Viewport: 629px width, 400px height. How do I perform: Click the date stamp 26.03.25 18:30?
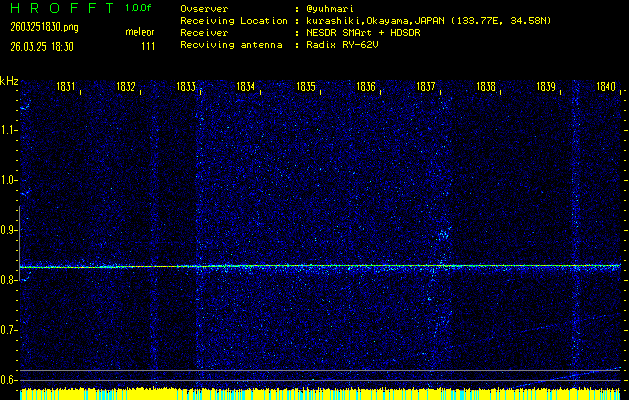tap(42, 47)
